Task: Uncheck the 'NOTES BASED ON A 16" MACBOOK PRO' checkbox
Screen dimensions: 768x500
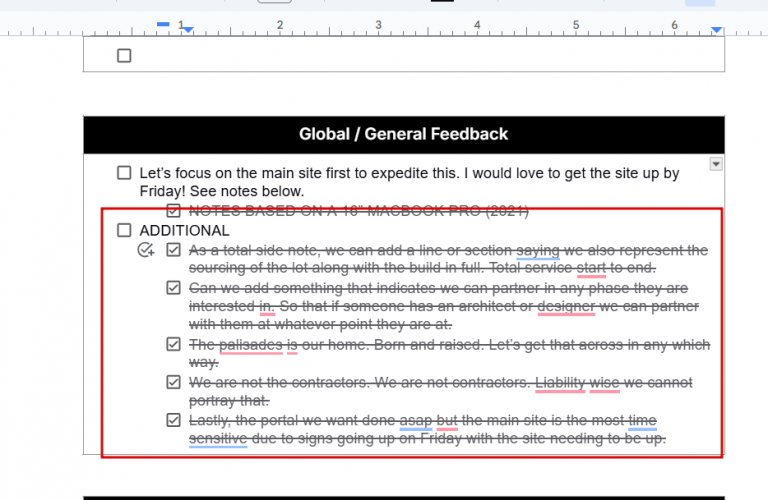Action: coord(173,211)
